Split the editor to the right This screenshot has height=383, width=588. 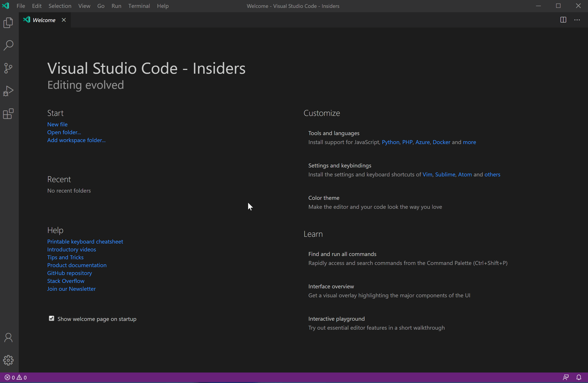click(563, 20)
